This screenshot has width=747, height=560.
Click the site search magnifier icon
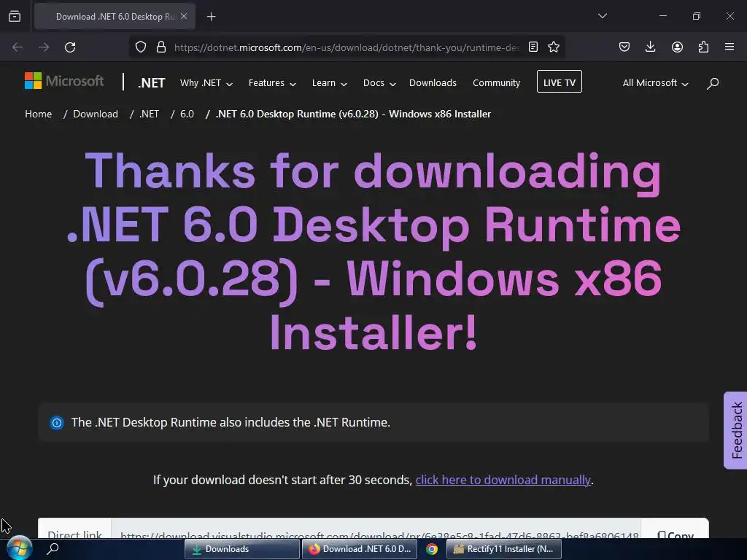coord(713,83)
